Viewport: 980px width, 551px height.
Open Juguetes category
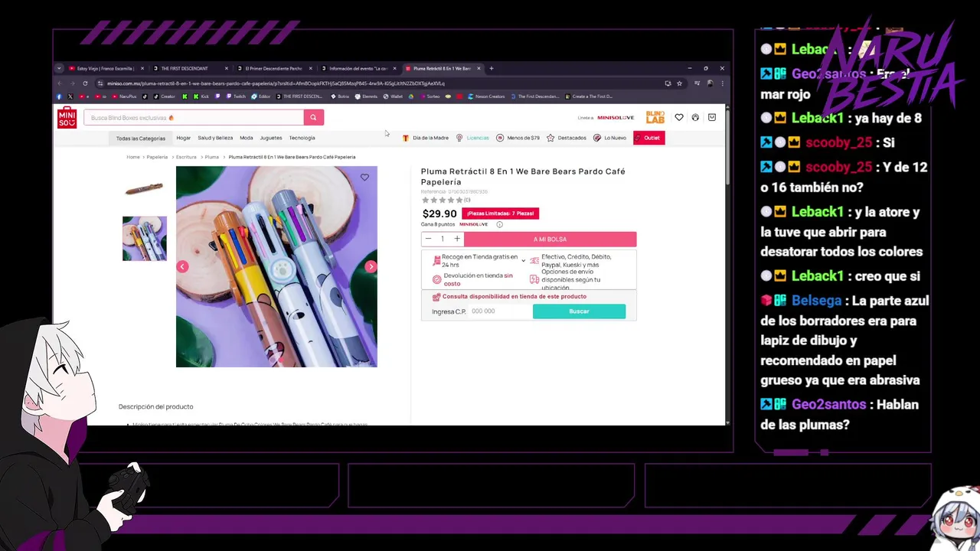(x=271, y=138)
